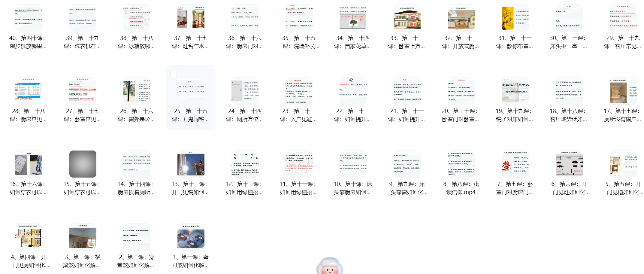Click file name '29、第二十九课：客厅常见...'

click(623, 42)
